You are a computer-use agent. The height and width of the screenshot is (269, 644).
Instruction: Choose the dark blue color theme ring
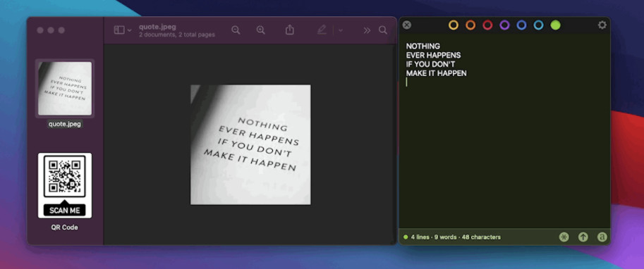coord(521,25)
